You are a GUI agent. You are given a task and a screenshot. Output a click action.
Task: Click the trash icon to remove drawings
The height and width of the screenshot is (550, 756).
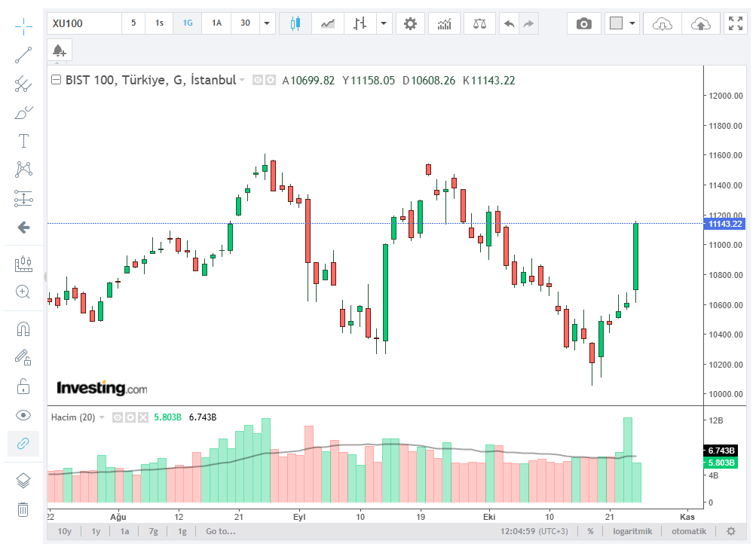click(x=23, y=509)
